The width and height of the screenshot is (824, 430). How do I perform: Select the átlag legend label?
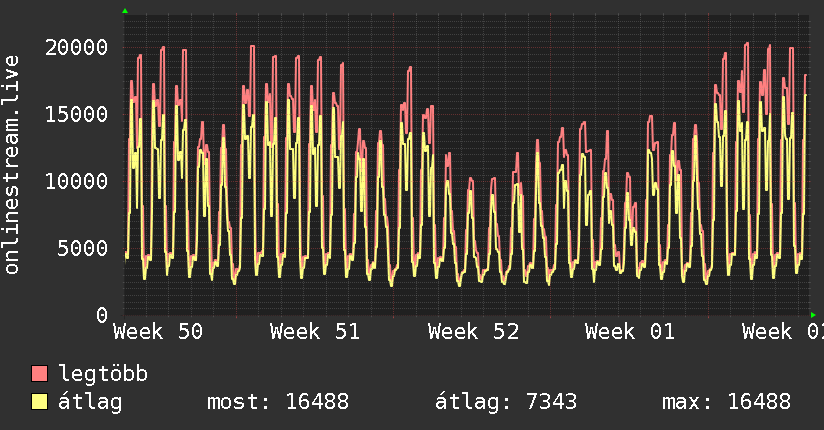[90, 402]
